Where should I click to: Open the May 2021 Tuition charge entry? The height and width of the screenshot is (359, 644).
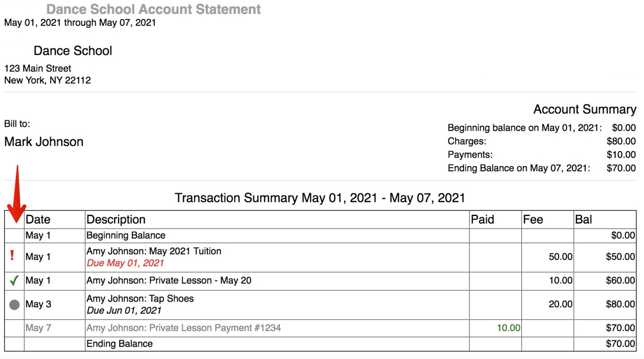point(154,251)
